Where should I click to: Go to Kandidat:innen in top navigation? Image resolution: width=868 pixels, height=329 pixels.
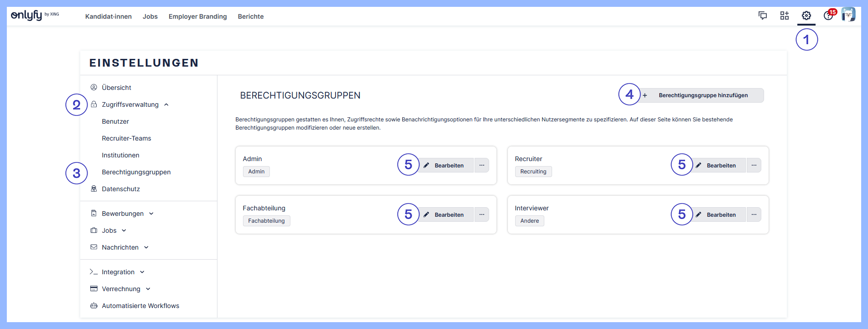(x=108, y=16)
